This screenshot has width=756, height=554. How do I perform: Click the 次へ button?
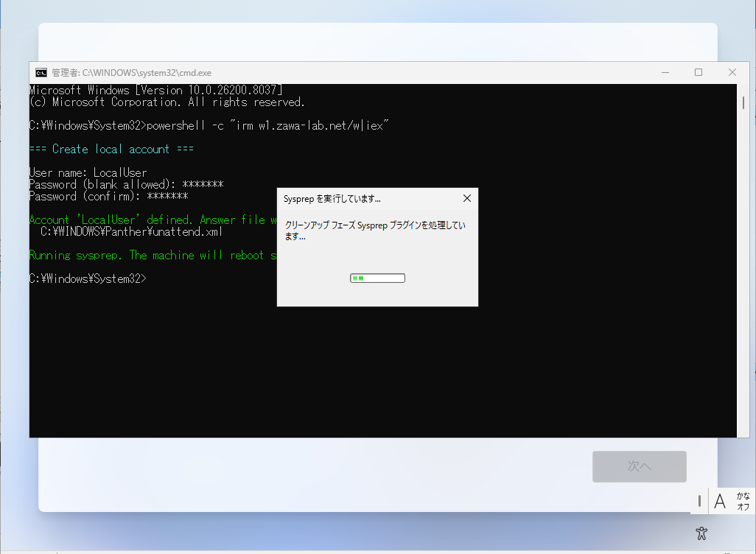(x=640, y=466)
